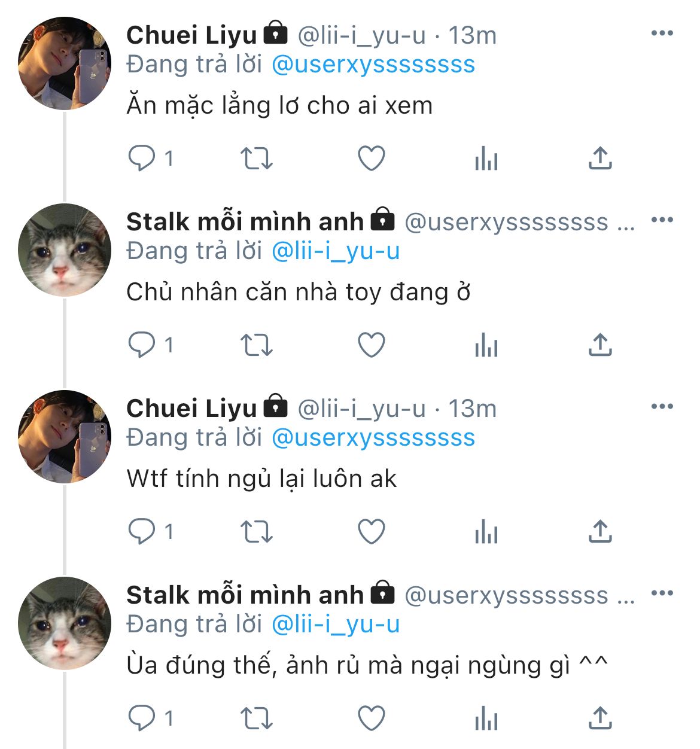700x749 pixels.
Task: Reply to the "Wtf tính ngủ lại" tweet
Action: point(142,531)
